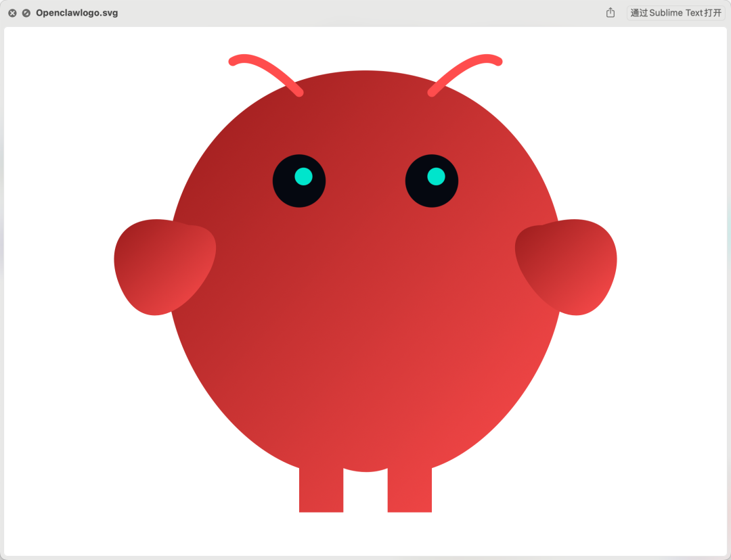The width and height of the screenshot is (731, 560).
Task: Click the open-in-full-window circular icon
Action: [x=26, y=13]
